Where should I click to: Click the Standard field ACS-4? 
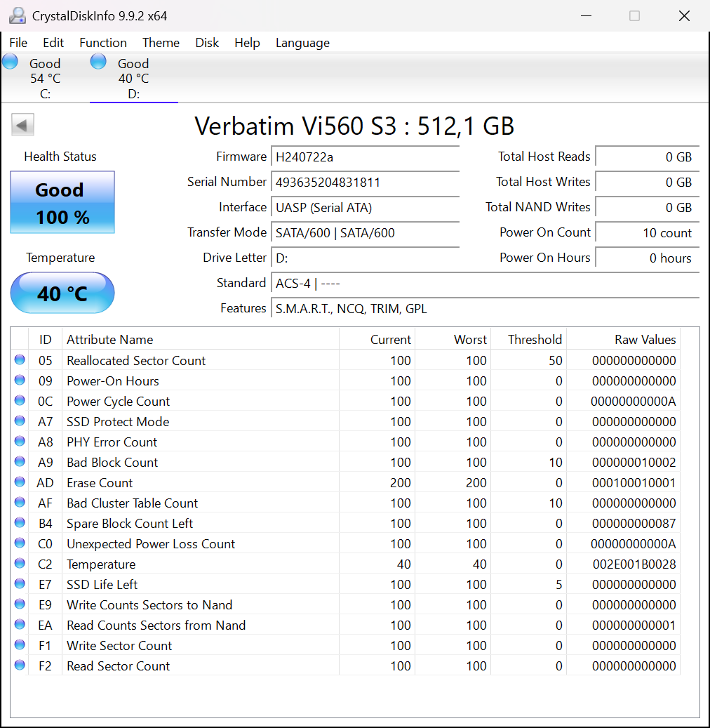(x=485, y=283)
